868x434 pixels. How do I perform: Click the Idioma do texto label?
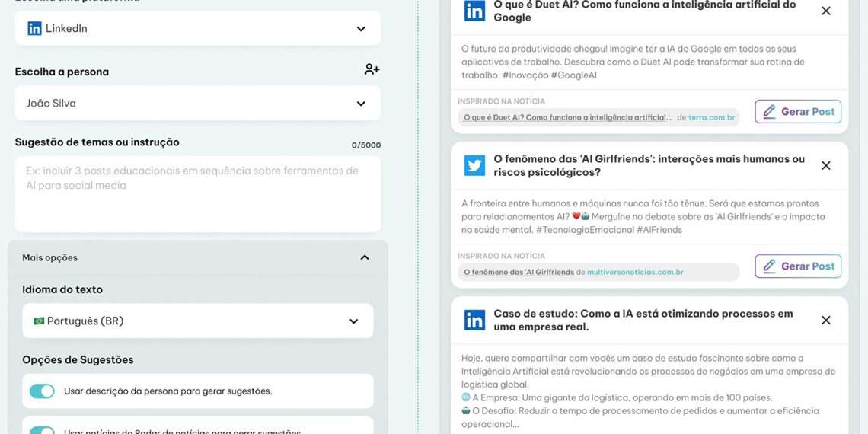(62, 289)
